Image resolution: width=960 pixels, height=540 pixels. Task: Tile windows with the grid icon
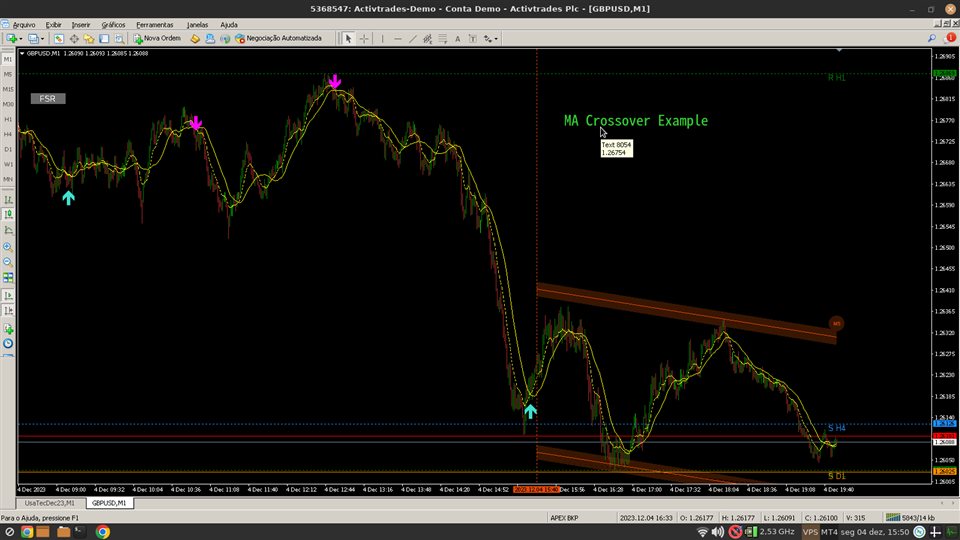8,278
